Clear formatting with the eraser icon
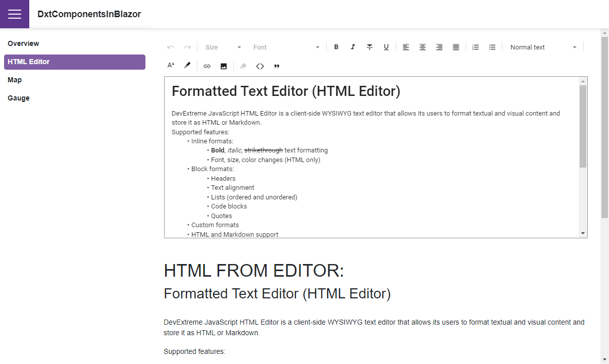Viewport: 609px width, 364px height. 243,66
